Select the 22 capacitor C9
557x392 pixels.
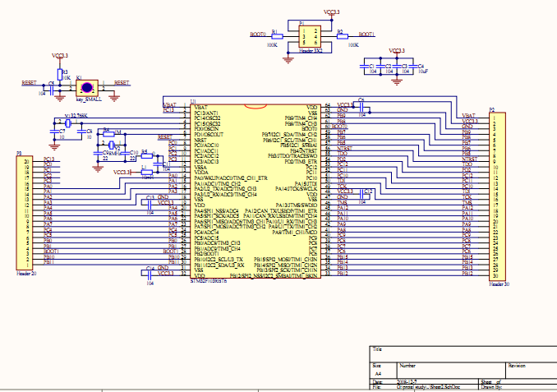tap(98, 153)
